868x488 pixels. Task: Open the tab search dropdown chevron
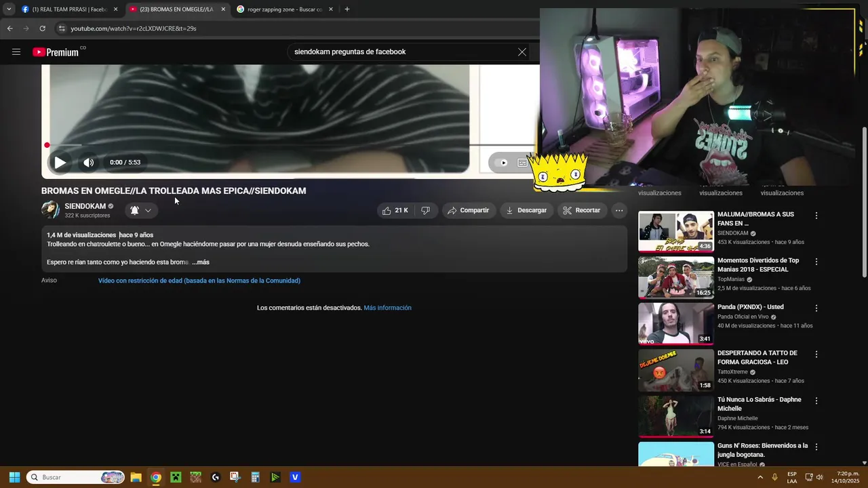point(8,9)
